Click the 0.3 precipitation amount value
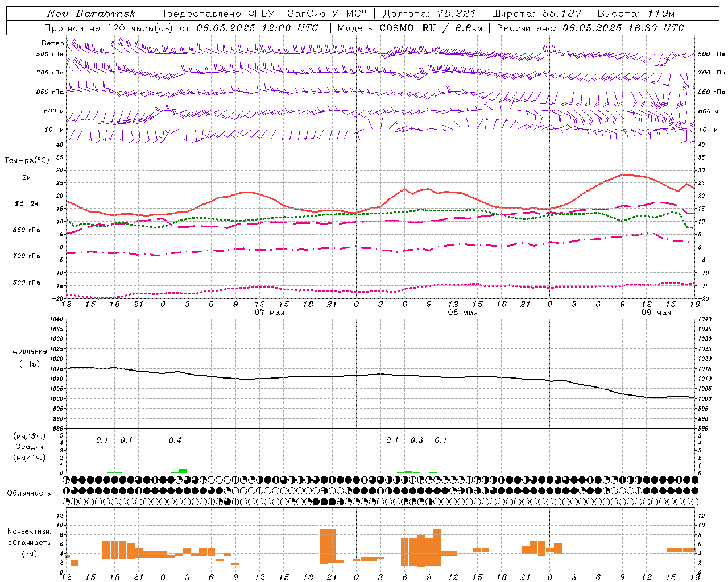Image resolution: width=728 pixels, height=582 pixels. click(x=417, y=440)
